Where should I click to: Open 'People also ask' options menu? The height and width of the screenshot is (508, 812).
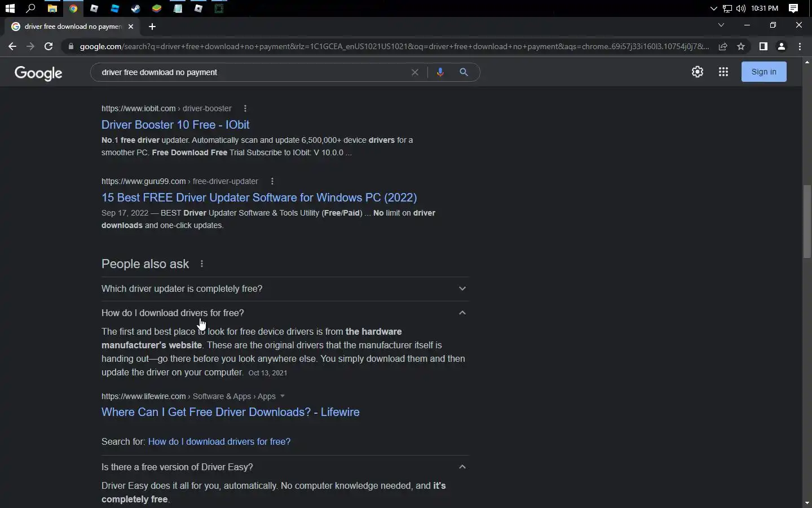pyautogui.click(x=201, y=264)
